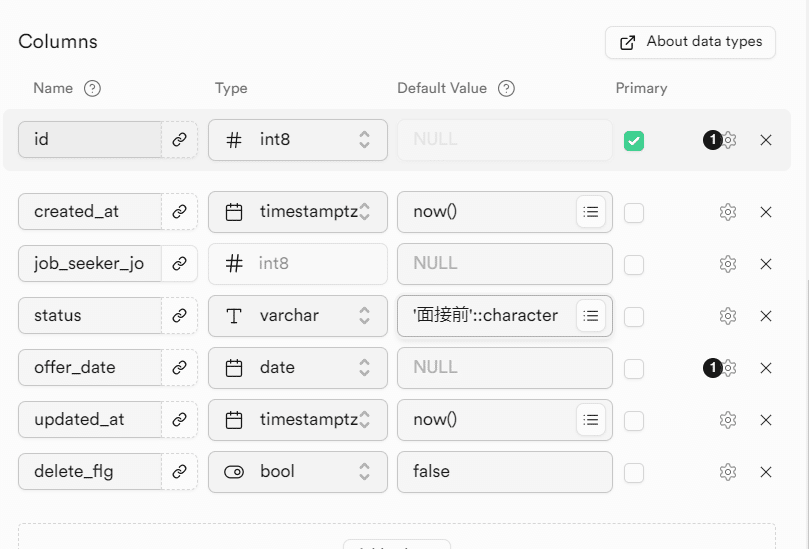Open the date type dropdown for offer_date
The image size is (809, 549).
297,368
